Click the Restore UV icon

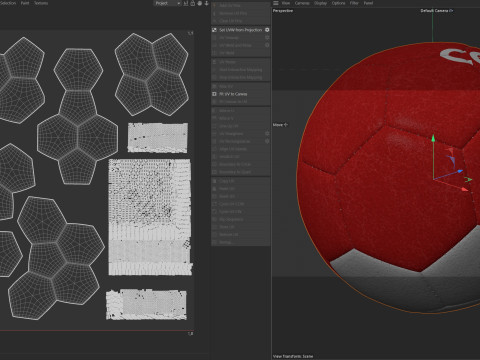[214, 235]
